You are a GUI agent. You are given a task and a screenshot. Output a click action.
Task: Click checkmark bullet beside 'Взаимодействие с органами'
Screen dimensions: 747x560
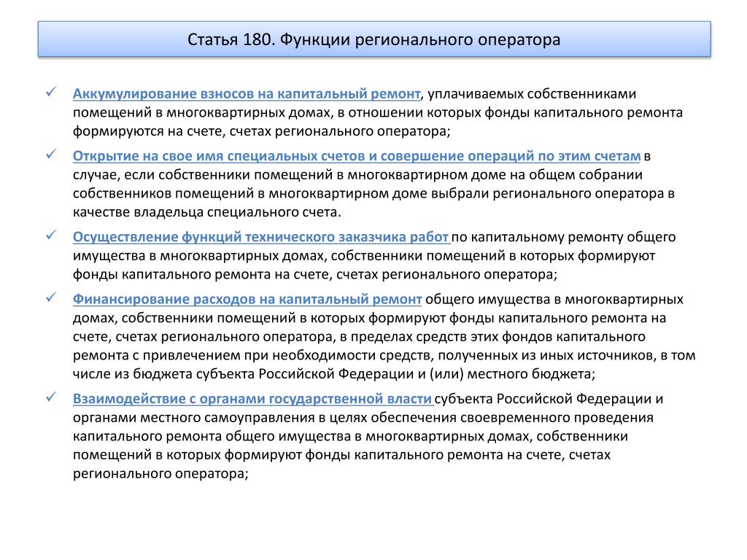pyautogui.click(x=51, y=397)
